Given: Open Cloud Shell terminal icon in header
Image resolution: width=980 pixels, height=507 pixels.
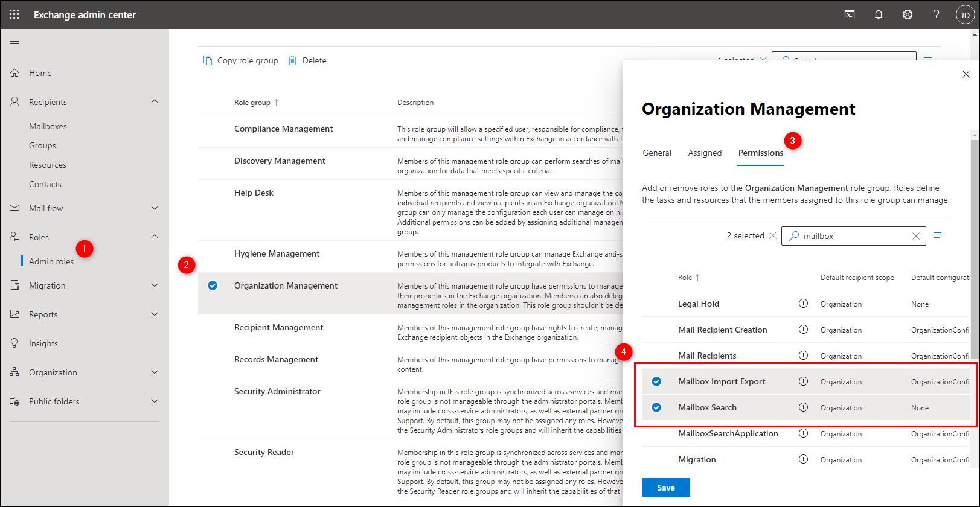Looking at the screenshot, I should click(x=850, y=14).
